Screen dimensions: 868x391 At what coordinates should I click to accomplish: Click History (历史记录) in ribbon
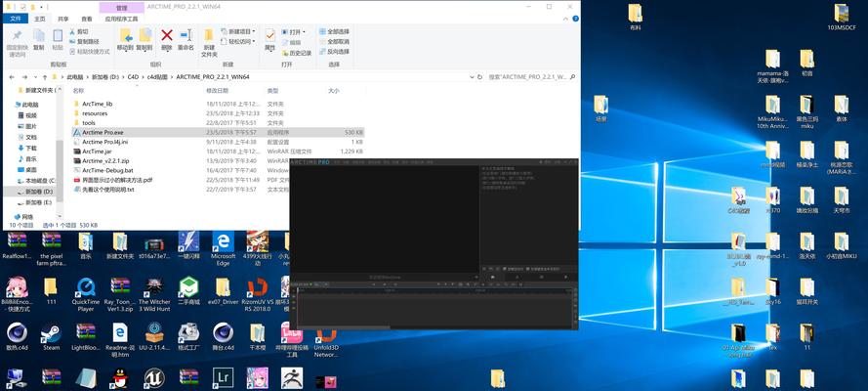[297, 53]
